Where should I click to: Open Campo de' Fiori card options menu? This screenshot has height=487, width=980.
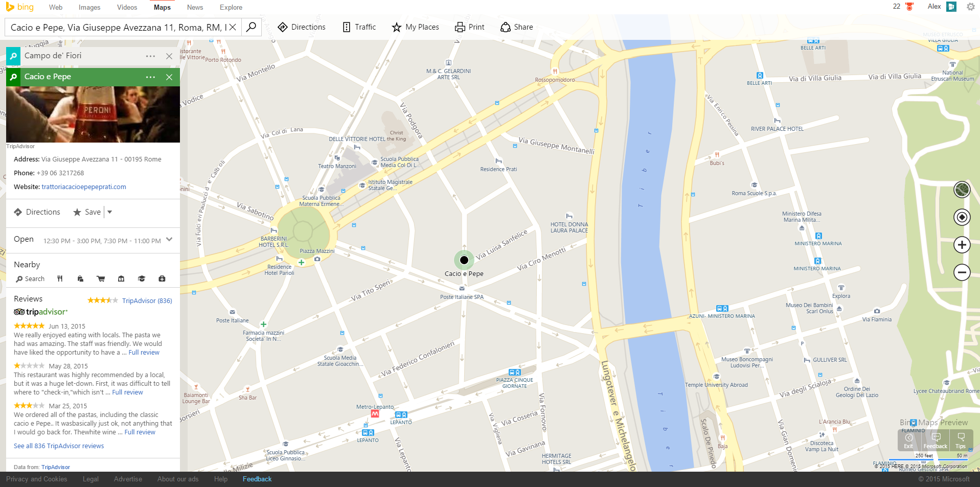point(150,56)
